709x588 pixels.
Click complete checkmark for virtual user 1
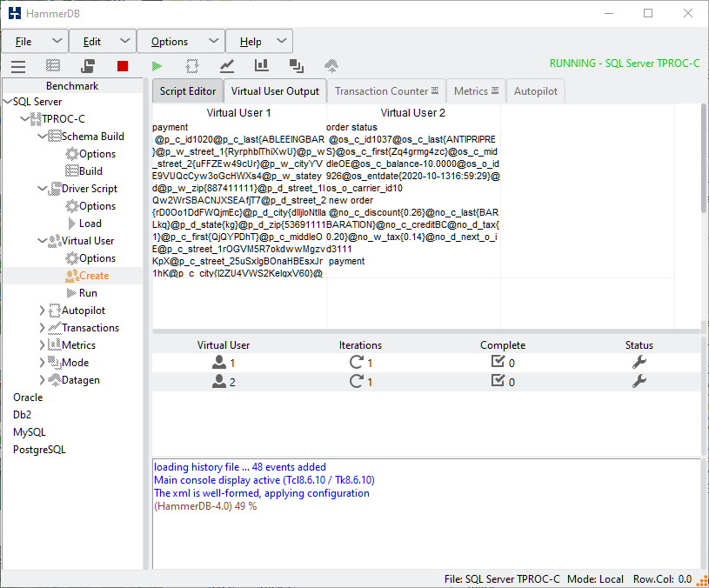(498, 362)
